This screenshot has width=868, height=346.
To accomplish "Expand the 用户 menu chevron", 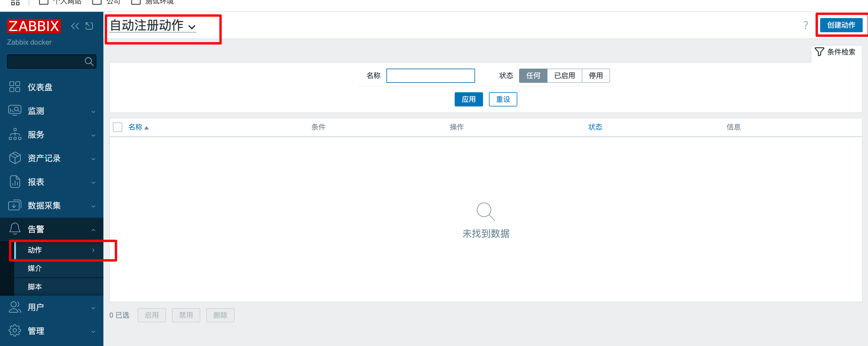I will (x=93, y=308).
